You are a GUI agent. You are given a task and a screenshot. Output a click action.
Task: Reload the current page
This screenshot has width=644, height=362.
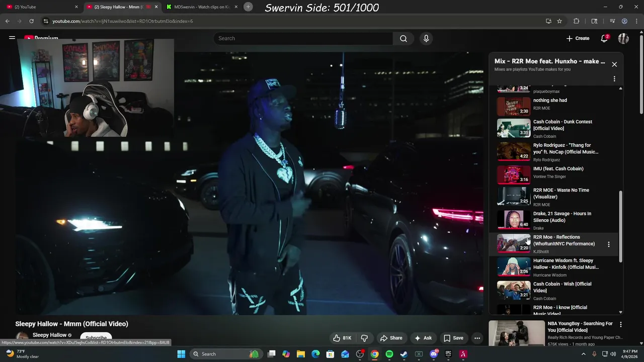(x=31, y=21)
